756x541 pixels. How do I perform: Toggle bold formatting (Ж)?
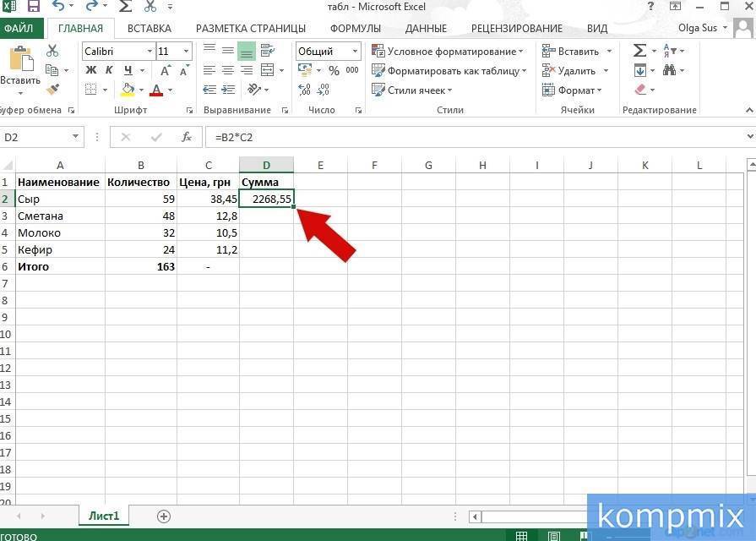(90, 69)
